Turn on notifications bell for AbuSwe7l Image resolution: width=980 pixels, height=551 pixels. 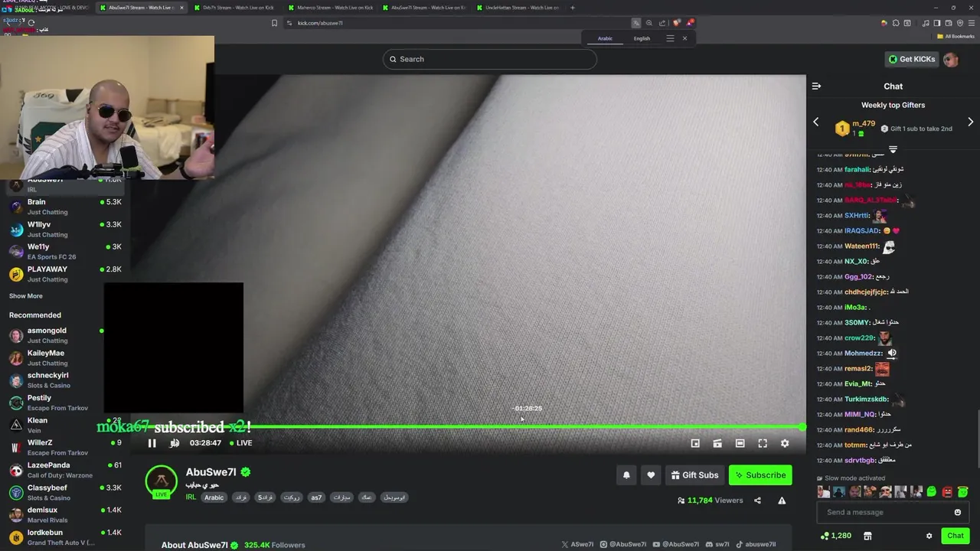(626, 475)
